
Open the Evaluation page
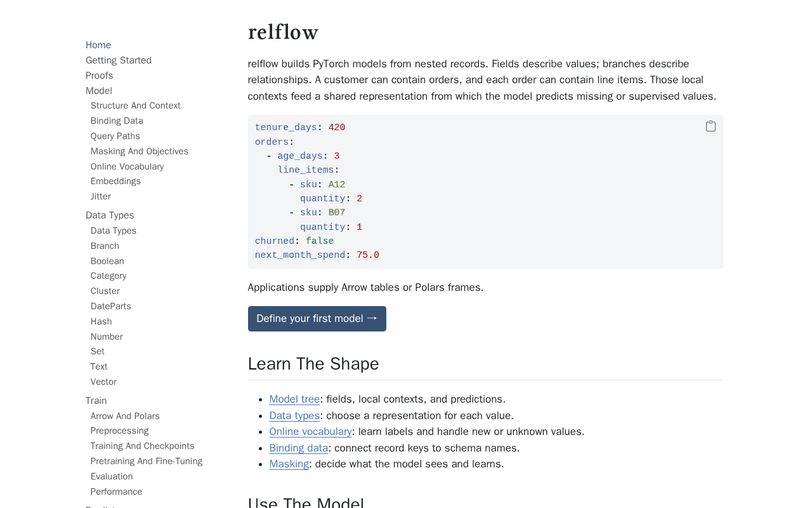point(112,476)
